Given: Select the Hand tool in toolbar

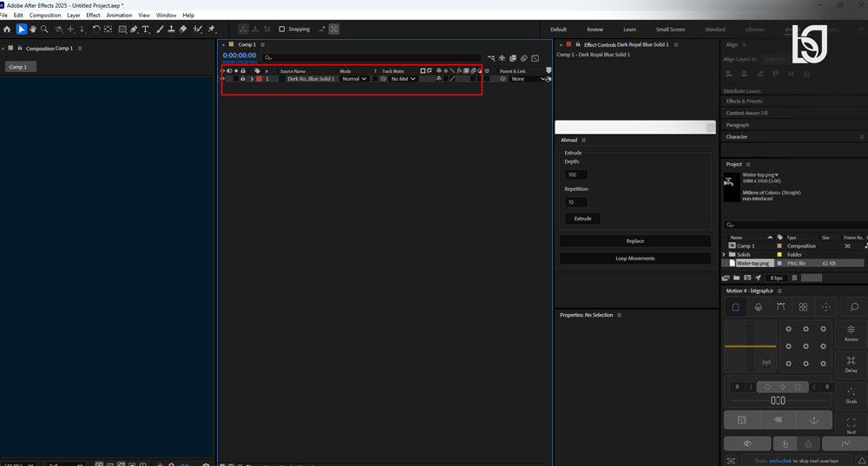Looking at the screenshot, I should 33,30.
